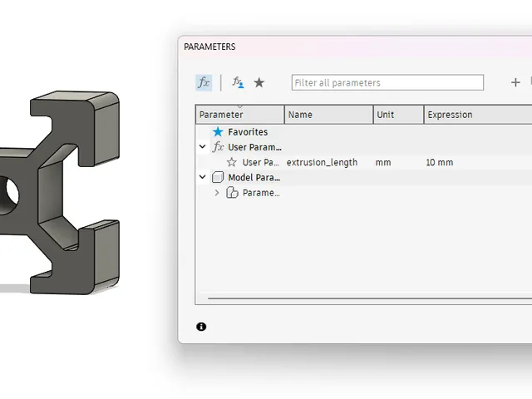
Task: Select the Favorites row
Action: tap(364, 132)
